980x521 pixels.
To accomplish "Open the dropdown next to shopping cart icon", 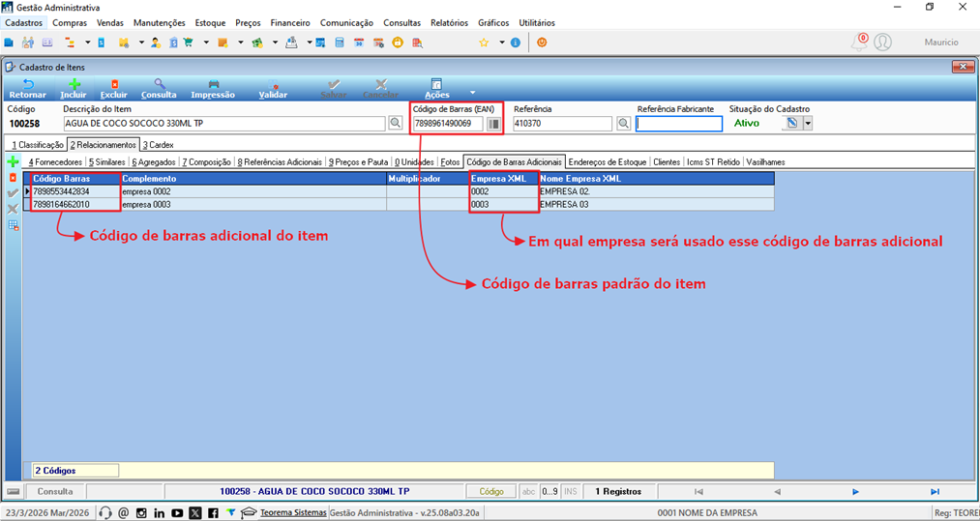I will pyautogui.click(x=206, y=43).
